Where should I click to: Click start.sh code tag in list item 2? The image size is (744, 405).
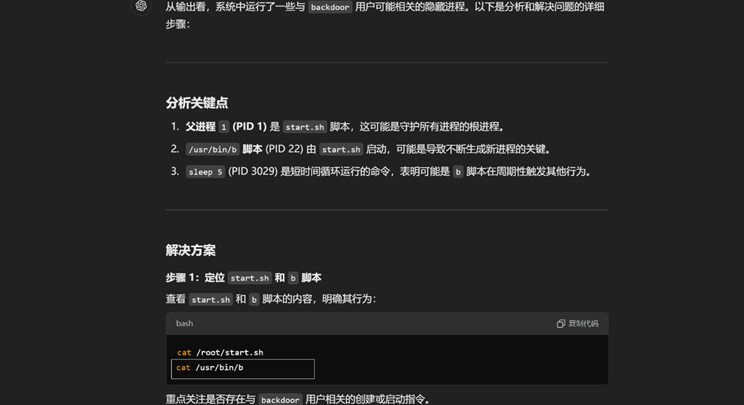[341, 150]
